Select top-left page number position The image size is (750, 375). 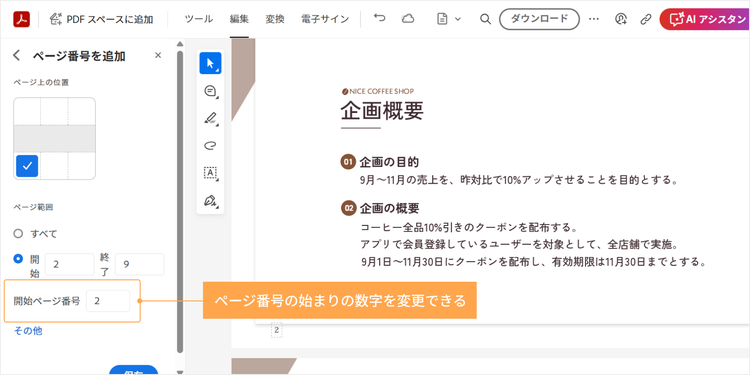coord(27,111)
